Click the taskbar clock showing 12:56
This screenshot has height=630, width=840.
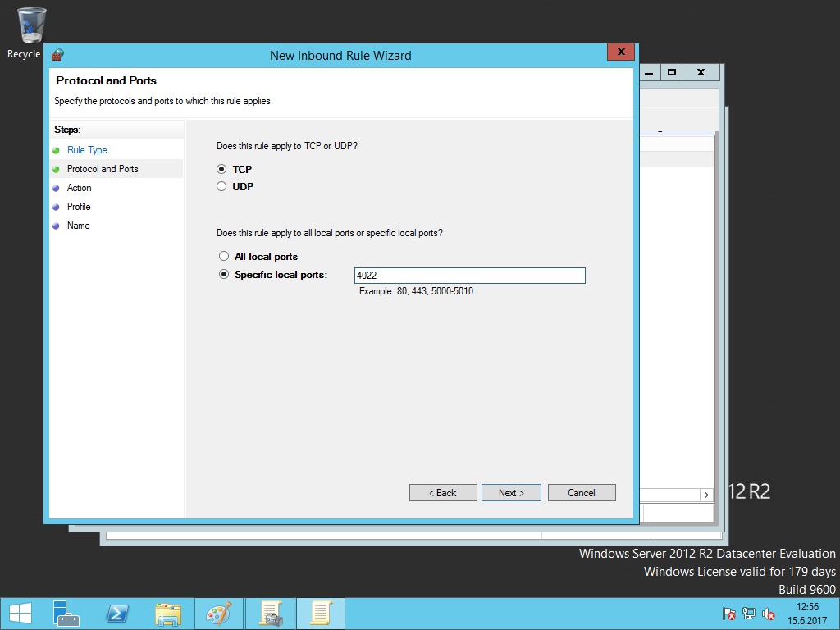point(807,614)
